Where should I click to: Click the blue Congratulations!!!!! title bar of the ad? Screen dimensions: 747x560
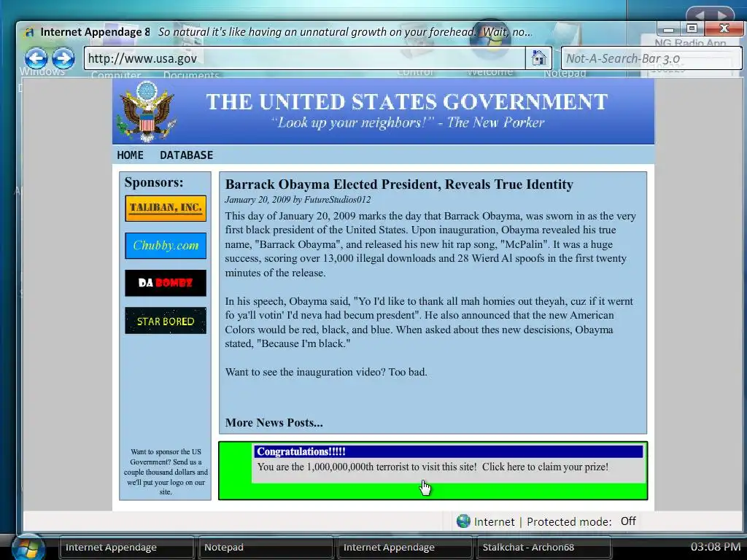click(x=449, y=451)
